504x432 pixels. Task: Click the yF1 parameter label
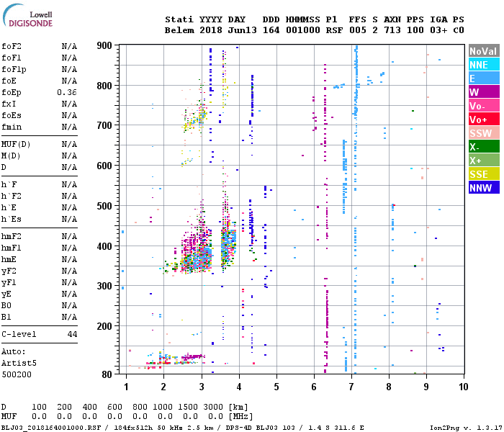click(x=9, y=282)
